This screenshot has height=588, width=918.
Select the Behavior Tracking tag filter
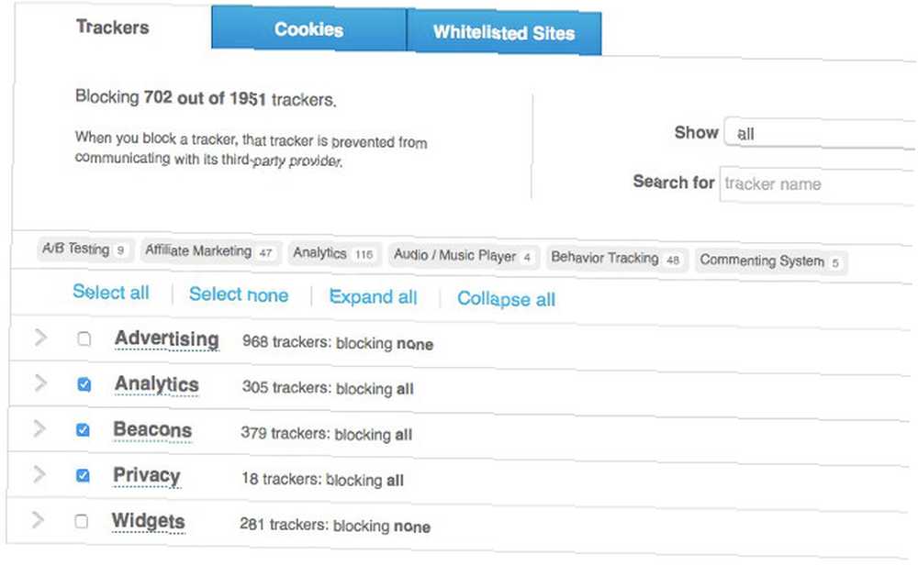[616, 258]
